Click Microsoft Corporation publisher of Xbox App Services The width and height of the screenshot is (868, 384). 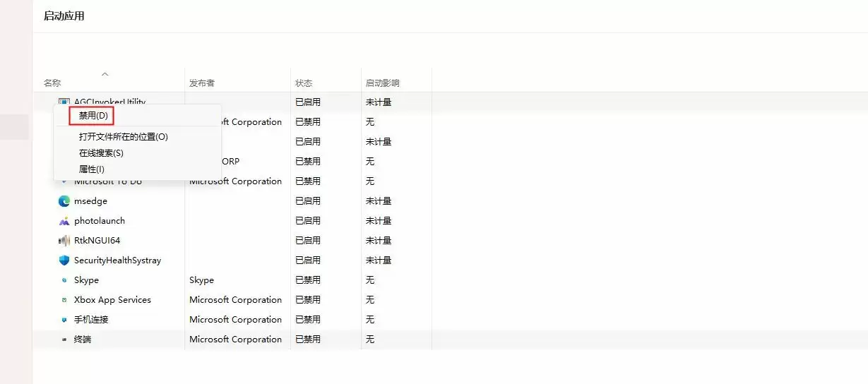click(235, 300)
